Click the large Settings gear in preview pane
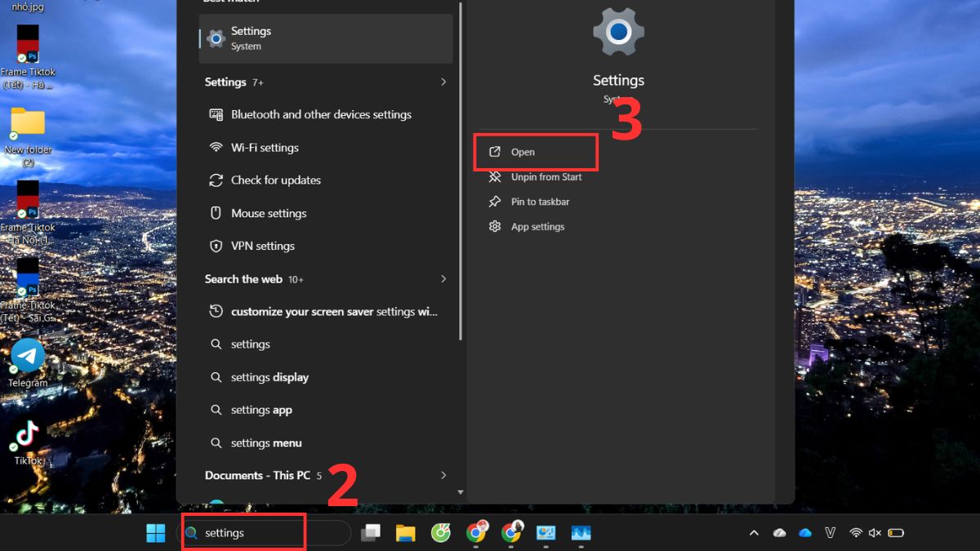980x551 pixels. [618, 32]
